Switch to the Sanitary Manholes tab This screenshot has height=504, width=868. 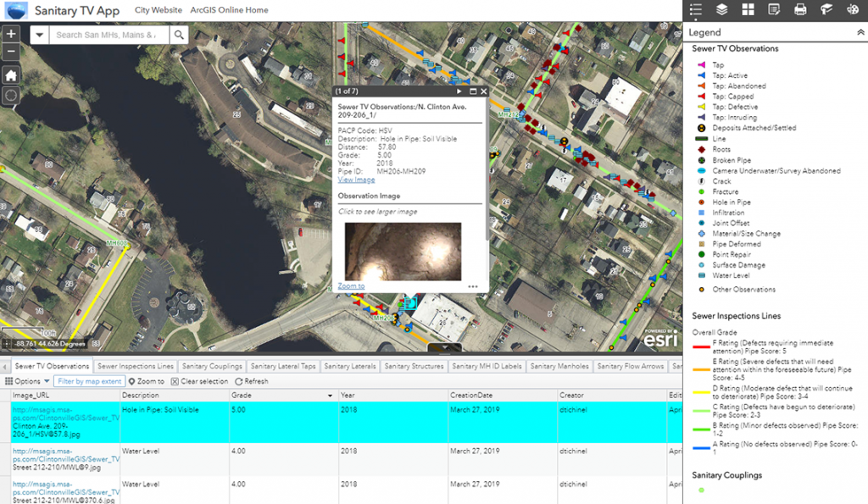[x=559, y=366]
